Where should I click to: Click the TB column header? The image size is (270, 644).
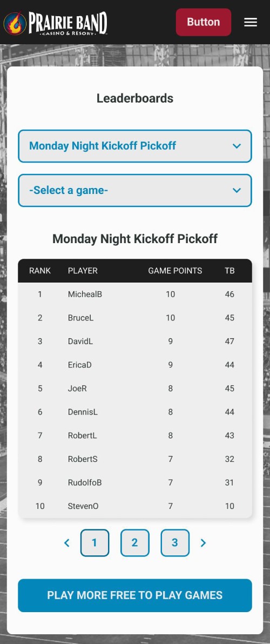pos(230,271)
